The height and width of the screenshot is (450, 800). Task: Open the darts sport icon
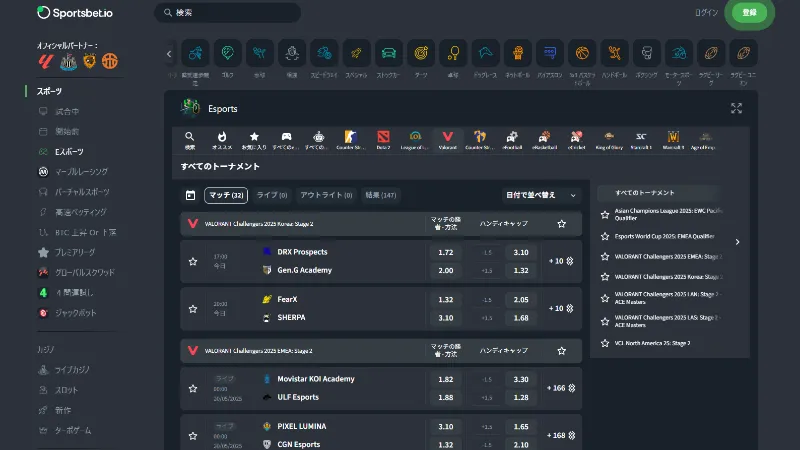tap(421, 53)
